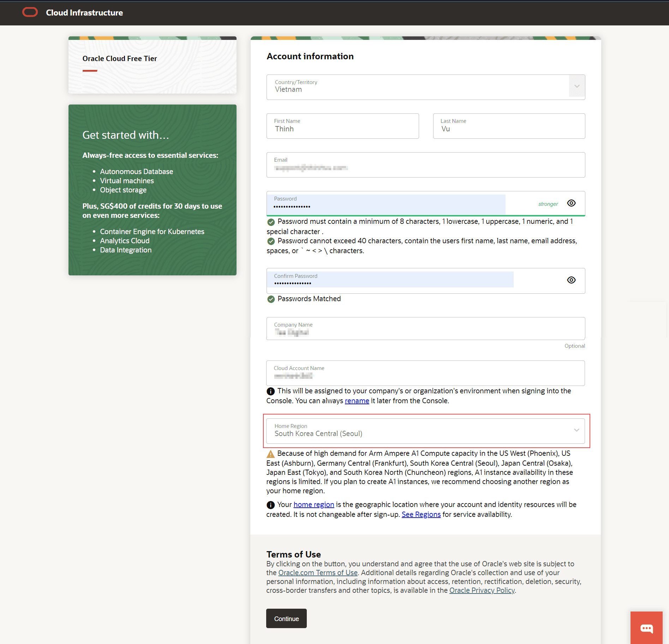The height and width of the screenshot is (644, 669).
Task: Click check icon for minimum 8 characters rule
Action: pyautogui.click(x=271, y=222)
